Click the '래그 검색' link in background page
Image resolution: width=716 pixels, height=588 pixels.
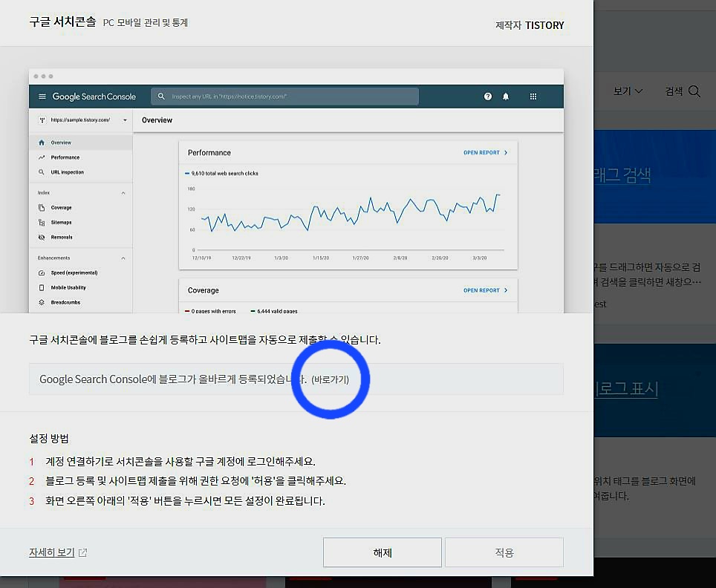point(622,175)
